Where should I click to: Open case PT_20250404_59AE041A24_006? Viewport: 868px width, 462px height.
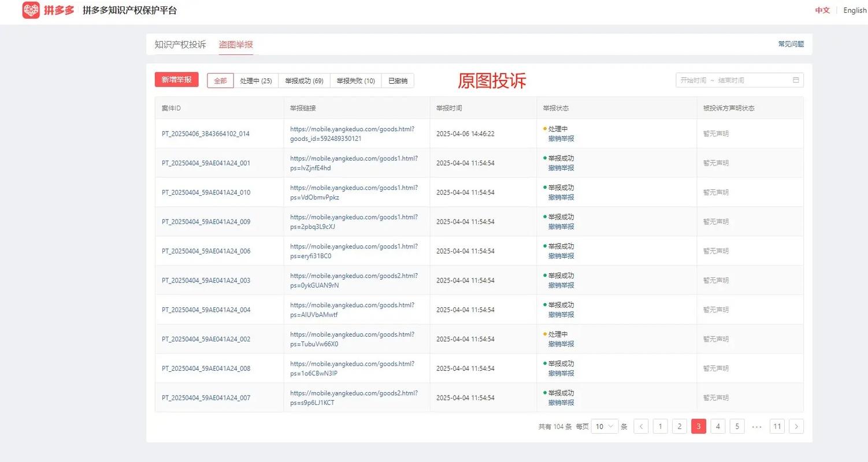coord(206,251)
